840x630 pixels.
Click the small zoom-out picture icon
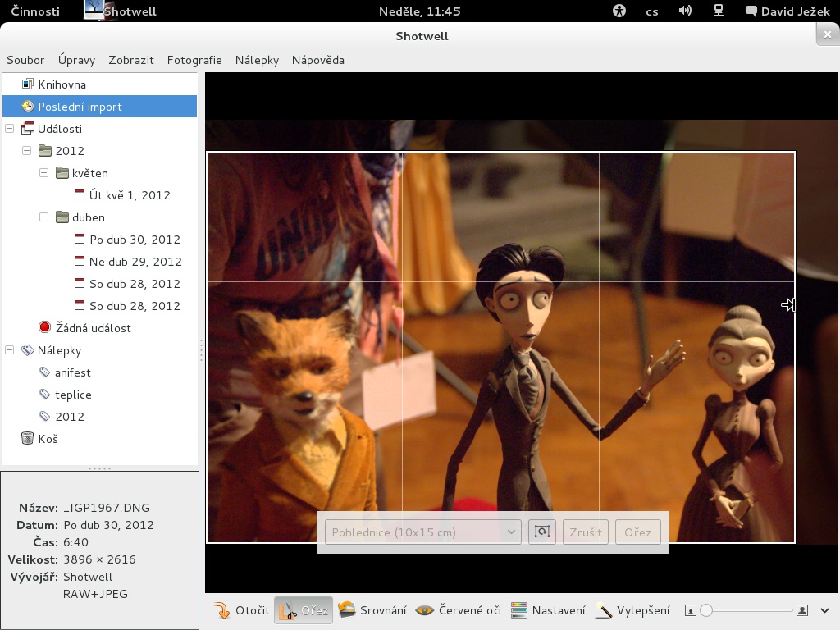point(691,610)
